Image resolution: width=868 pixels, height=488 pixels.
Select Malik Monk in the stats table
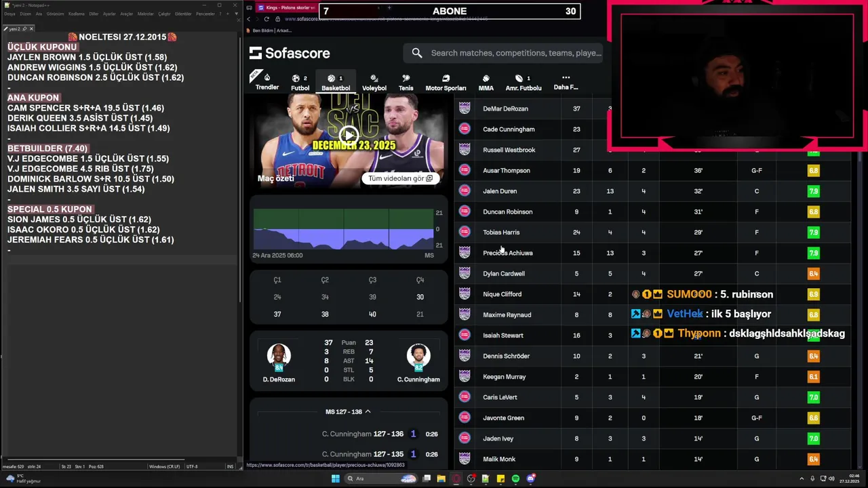[x=499, y=460]
